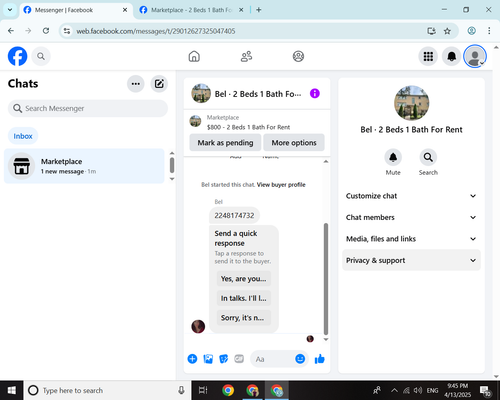
Task: Select the Inbox filter
Action: [23, 136]
